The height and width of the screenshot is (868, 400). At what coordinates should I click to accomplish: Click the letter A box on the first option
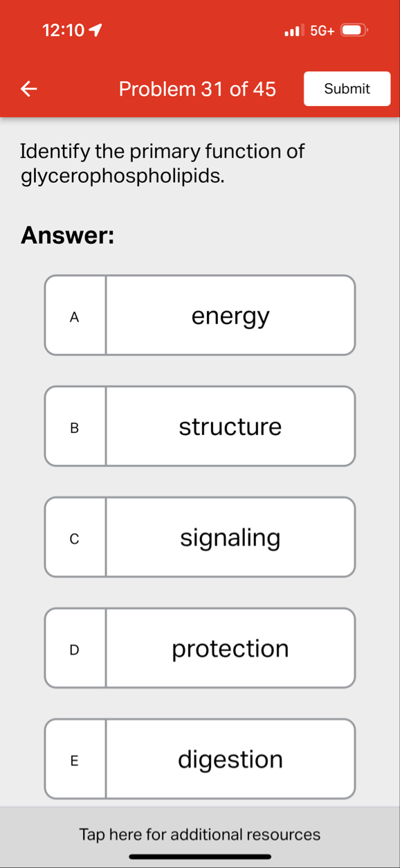(x=75, y=315)
